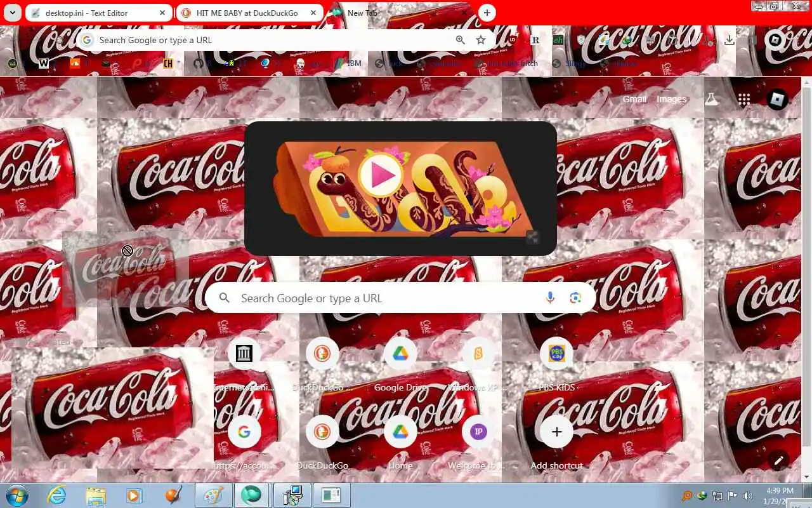Click the green 'eh' extension icon
This screenshot has height=508, width=812.
pyautogui.click(x=558, y=40)
